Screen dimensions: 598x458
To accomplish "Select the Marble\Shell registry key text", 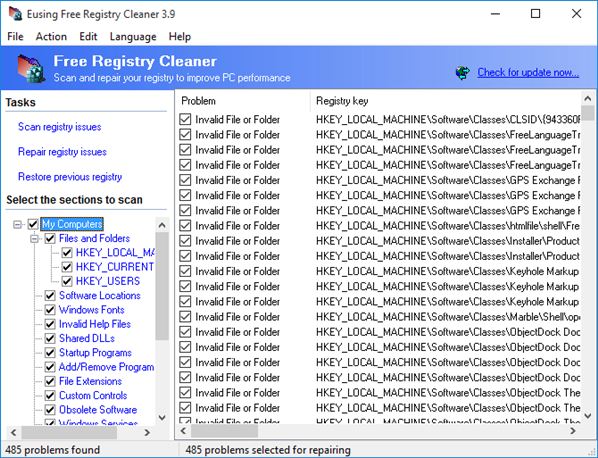I will point(448,317).
